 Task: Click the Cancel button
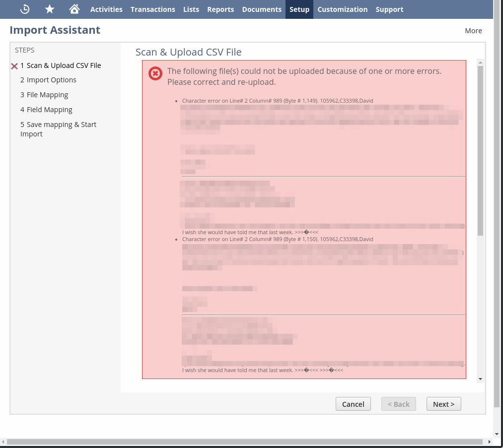pos(353,404)
